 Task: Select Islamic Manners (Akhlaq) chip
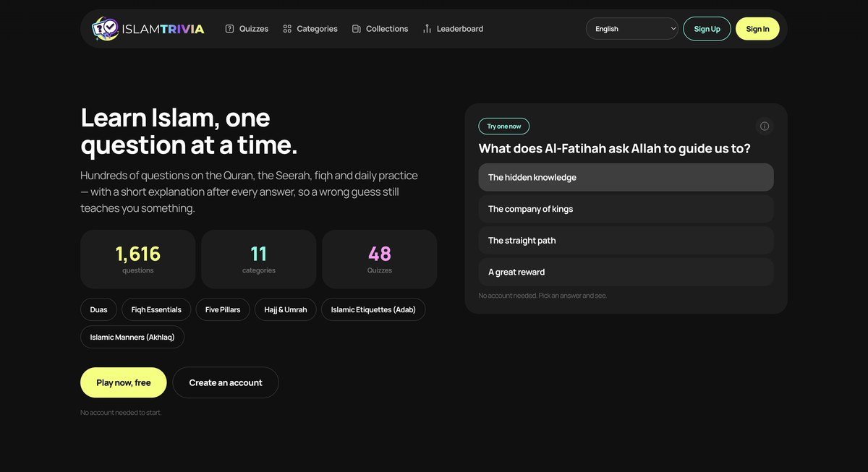[132, 337]
